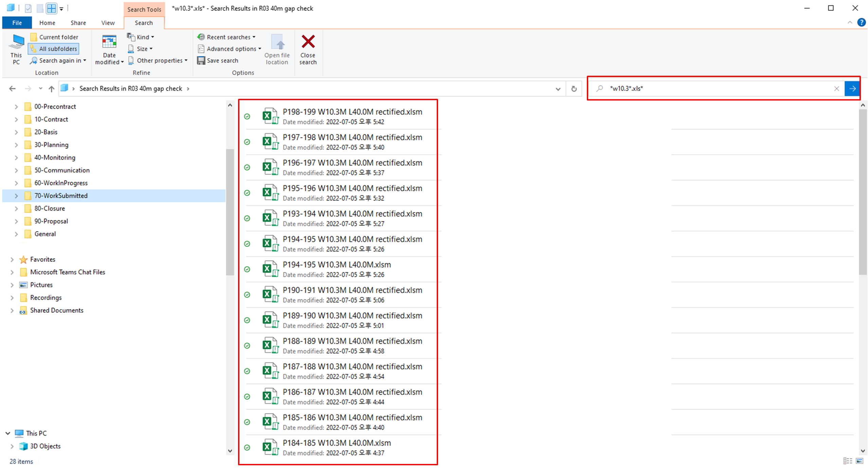Click the up-folder arrow in navigation bar
Image resolution: width=868 pixels, height=468 pixels.
click(x=51, y=89)
